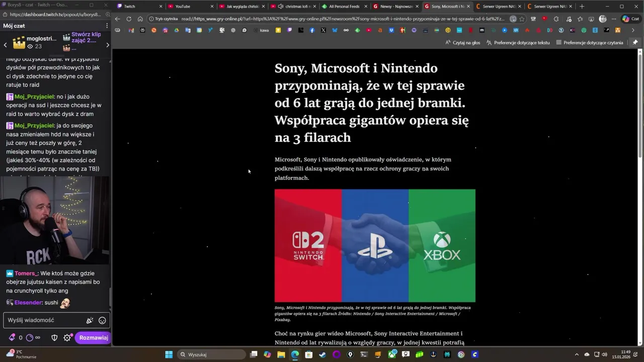Screen dimensions: 644x362
Task: Open Steam from taskbar
Action: 323,354
